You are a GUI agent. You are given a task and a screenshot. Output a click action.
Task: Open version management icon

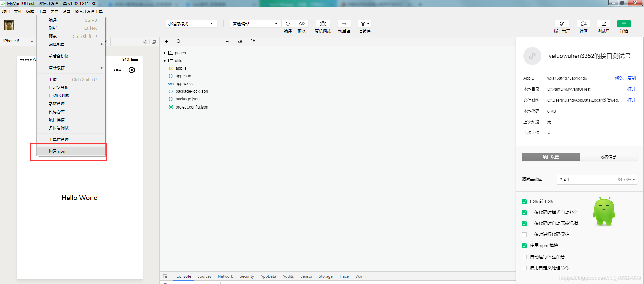click(x=562, y=24)
